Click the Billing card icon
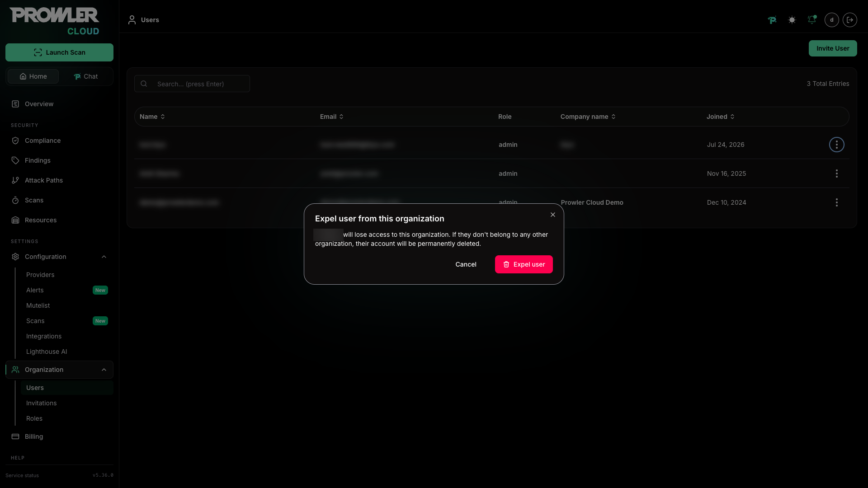 tap(15, 436)
